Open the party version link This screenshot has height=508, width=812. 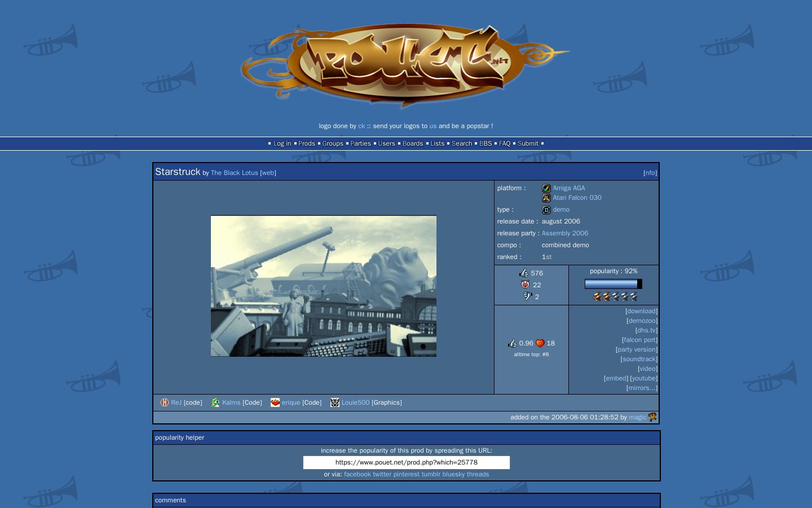(637, 349)
